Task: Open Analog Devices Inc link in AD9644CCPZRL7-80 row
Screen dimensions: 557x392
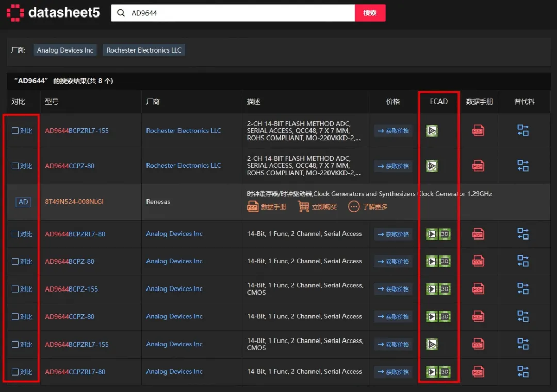Action: tap(174, 372)
